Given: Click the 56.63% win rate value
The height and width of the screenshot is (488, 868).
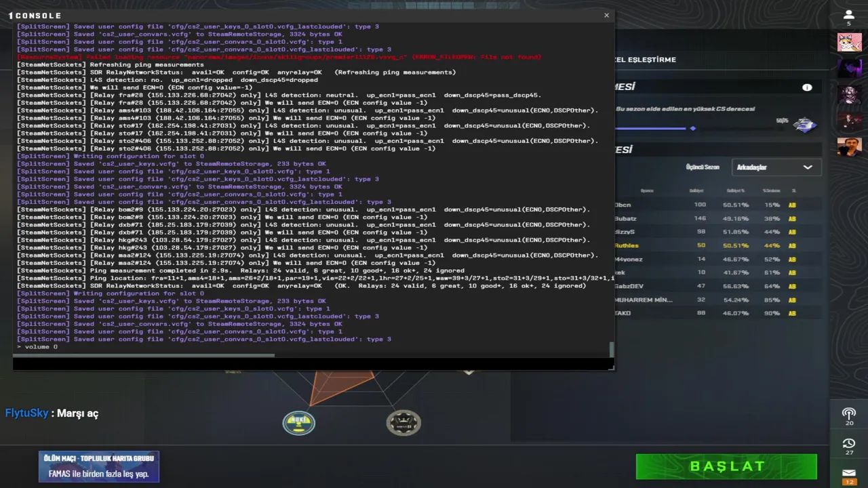Looking at the screenshot, I should (x=736, y=286).
